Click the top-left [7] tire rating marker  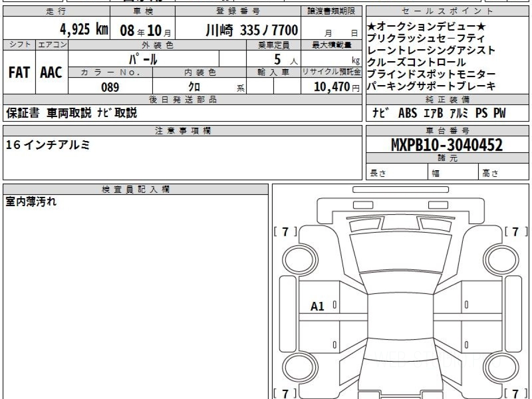pyautogui.click(x=286, y=231)
